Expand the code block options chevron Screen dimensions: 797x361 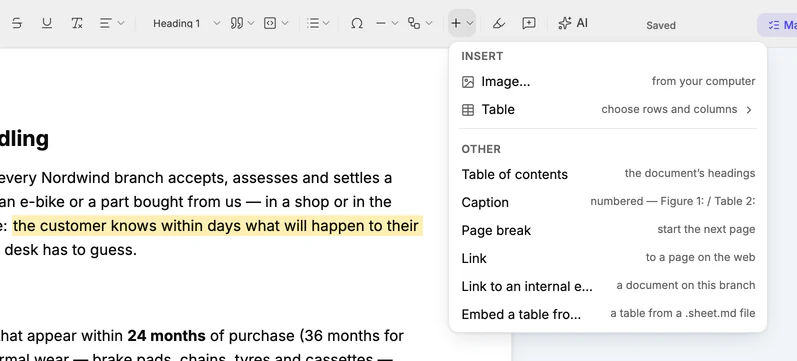(x=285, y=23)
